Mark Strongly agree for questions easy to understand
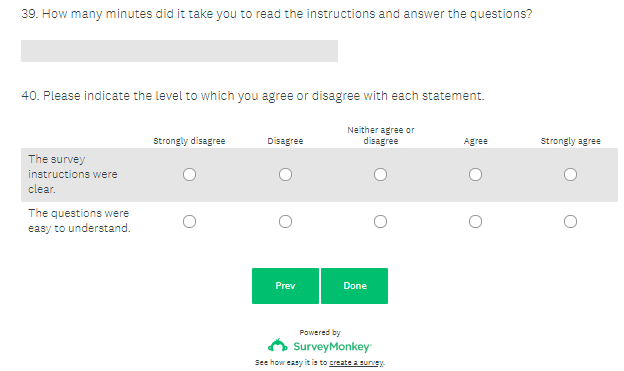Viewport: 624px width, 371px height. point(570,221)
